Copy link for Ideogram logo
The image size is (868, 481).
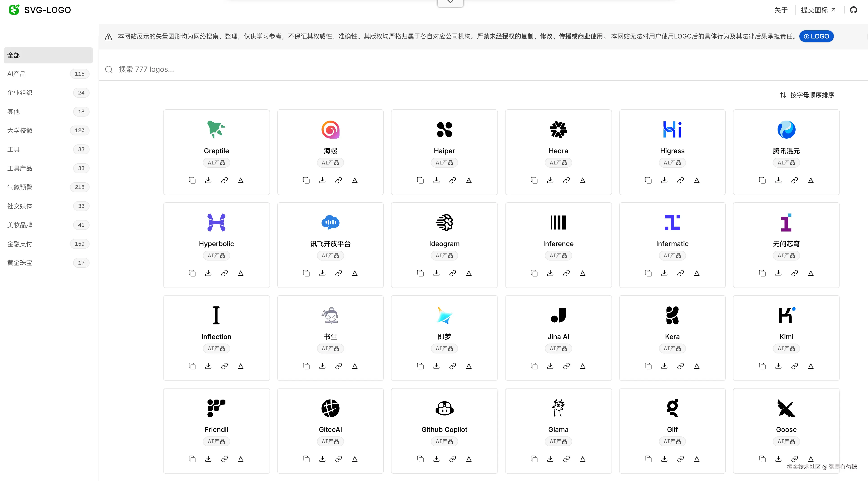click(x=452, y=273)
